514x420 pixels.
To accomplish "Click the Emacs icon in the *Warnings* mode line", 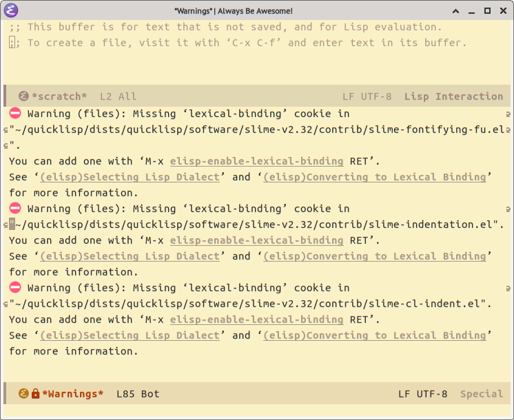I will 23,393.
